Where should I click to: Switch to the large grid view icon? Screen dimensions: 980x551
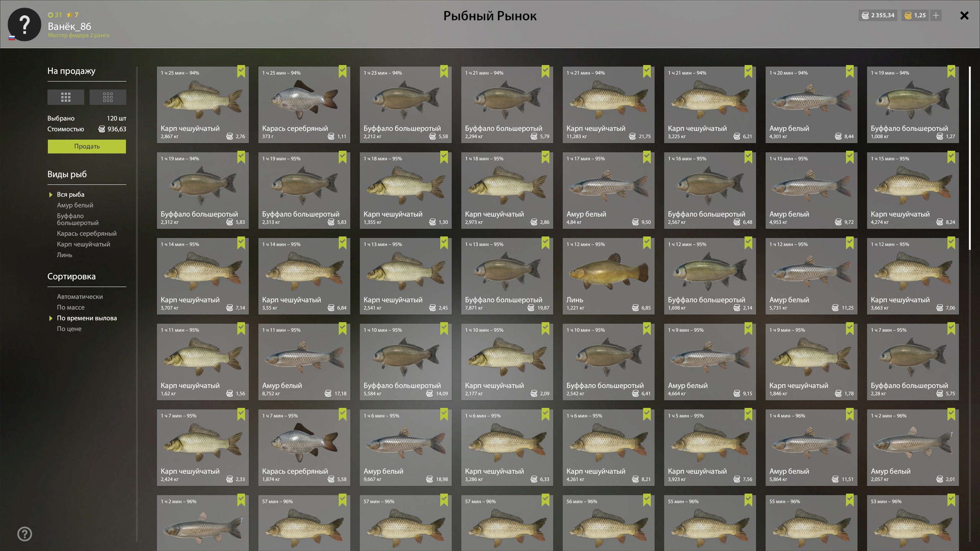(x=65, y=97)
